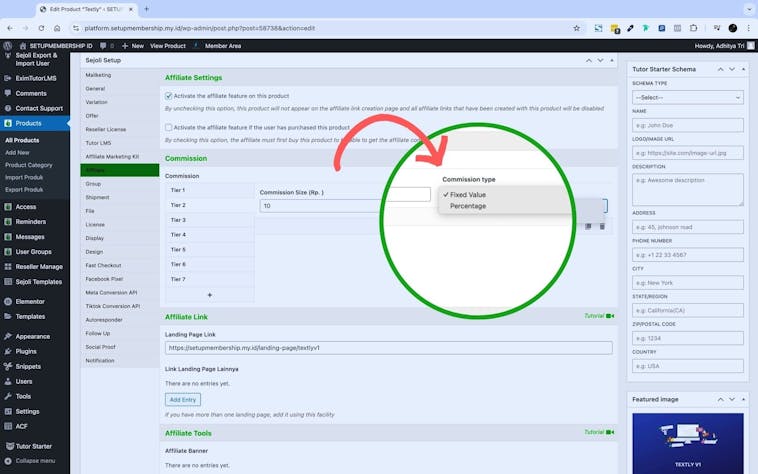Open the Elementor sidebar menu icon
This screenshot has width=758, height=474.
8,301
